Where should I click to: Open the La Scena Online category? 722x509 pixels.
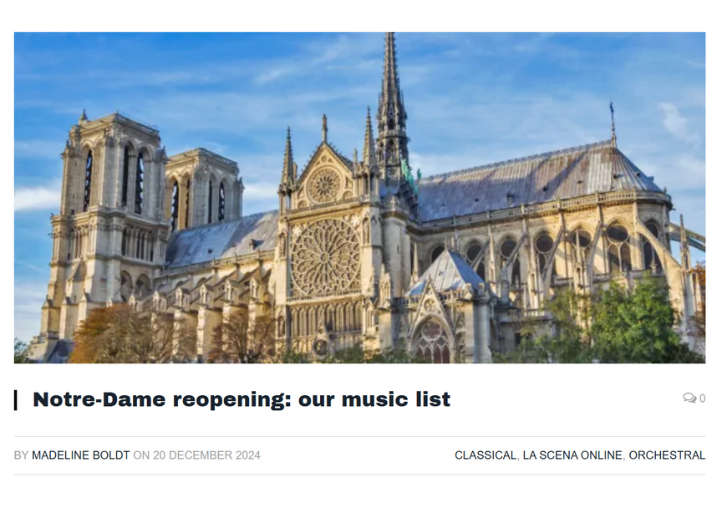pyautogui.click(x=572, y=455)
